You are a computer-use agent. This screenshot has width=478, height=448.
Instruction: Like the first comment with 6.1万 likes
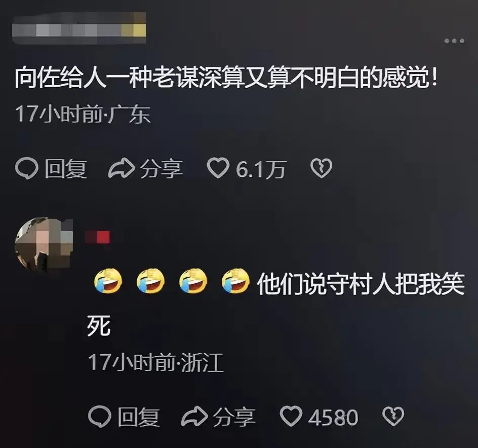coord(218,168)
